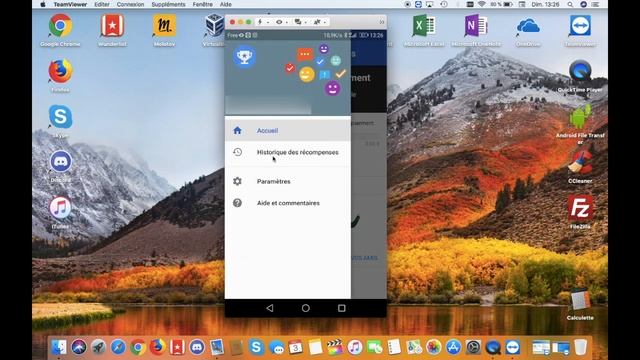Viewport: 640px width, 360px height.
Task: Open the Connexion menu
Action: click(x=130, y=4)
